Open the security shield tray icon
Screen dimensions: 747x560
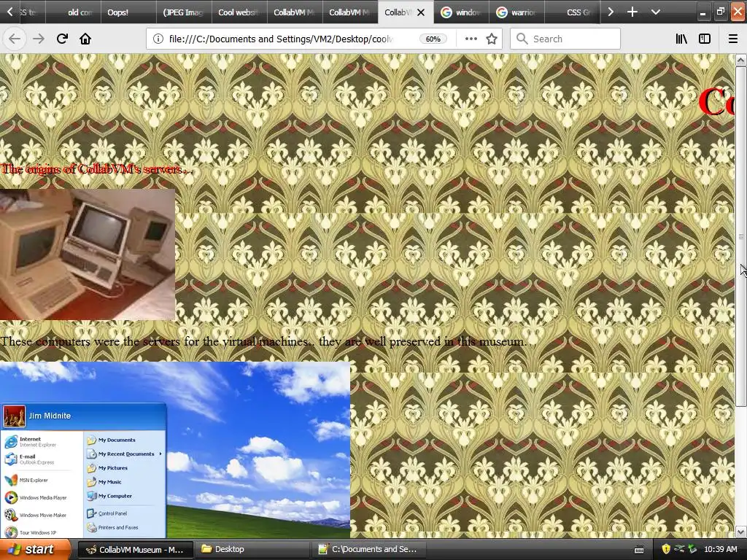pos(666,549)
